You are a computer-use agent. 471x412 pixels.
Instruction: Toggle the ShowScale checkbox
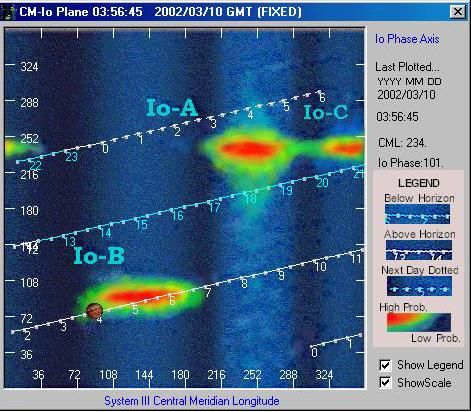(385, 382)
